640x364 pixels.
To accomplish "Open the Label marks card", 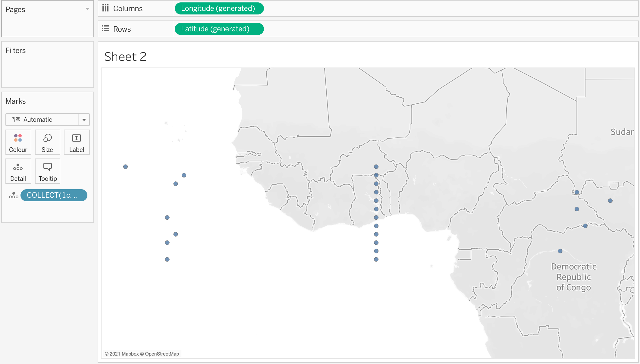I will [77, 142].
